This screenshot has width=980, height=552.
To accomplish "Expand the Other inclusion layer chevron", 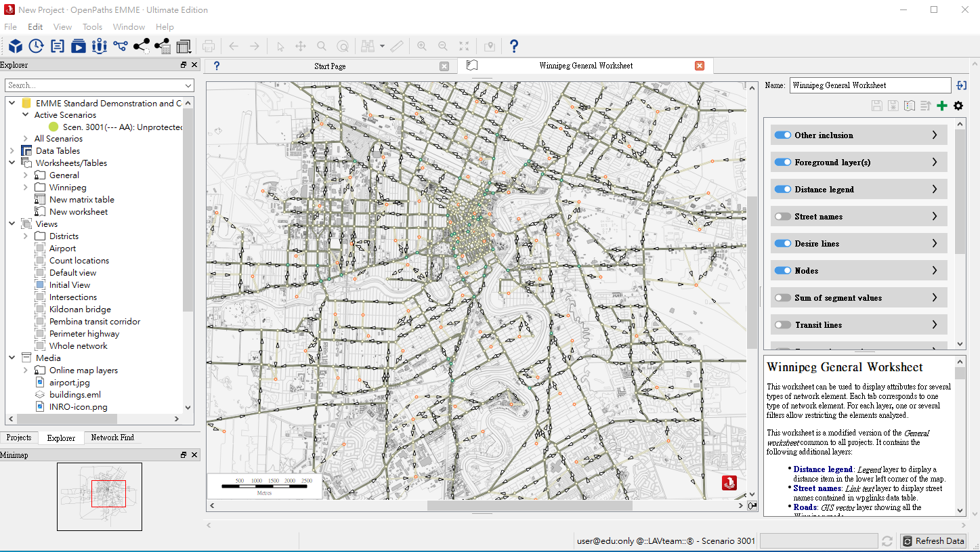I will click(935, 135).
